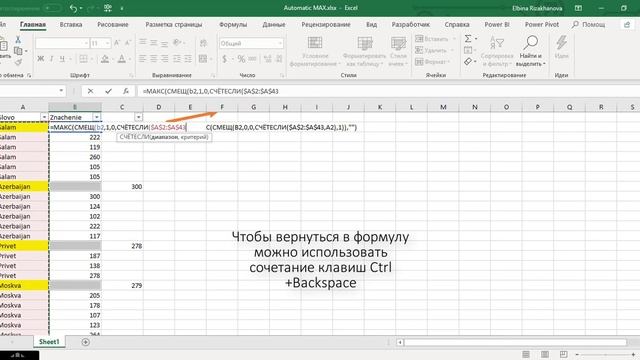640x360 pixels.
Task: Click the Increase Decimal icon
Action: [268, 59]
